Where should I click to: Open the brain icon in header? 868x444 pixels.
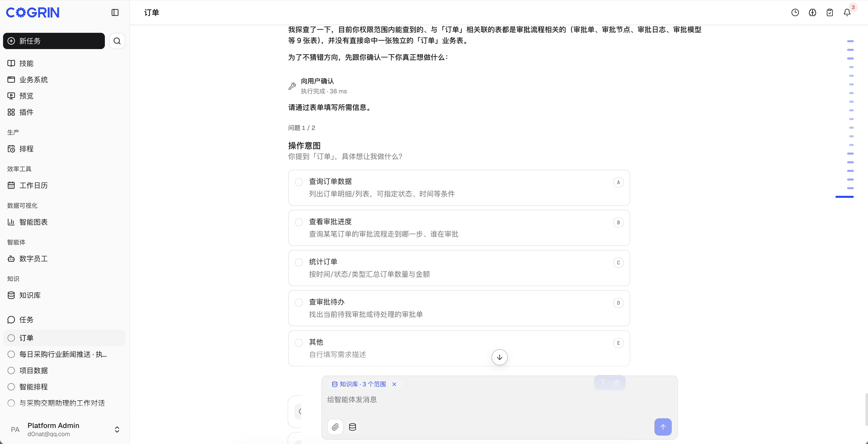tap(813, 12)
